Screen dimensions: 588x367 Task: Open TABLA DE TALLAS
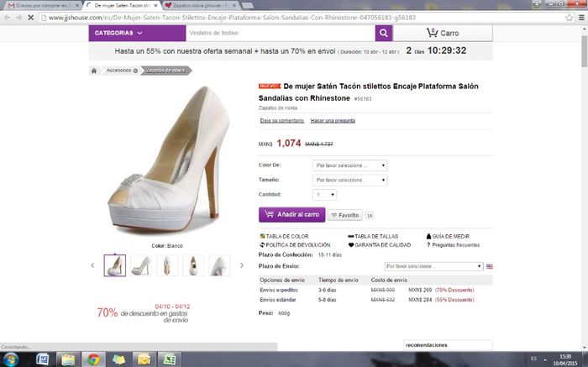pos(373,237)
